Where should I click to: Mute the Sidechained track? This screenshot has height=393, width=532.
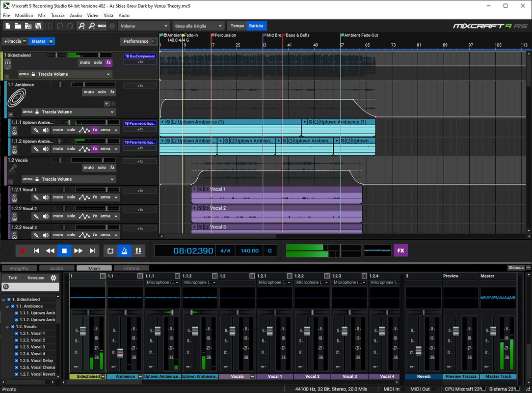click(85, 62)
